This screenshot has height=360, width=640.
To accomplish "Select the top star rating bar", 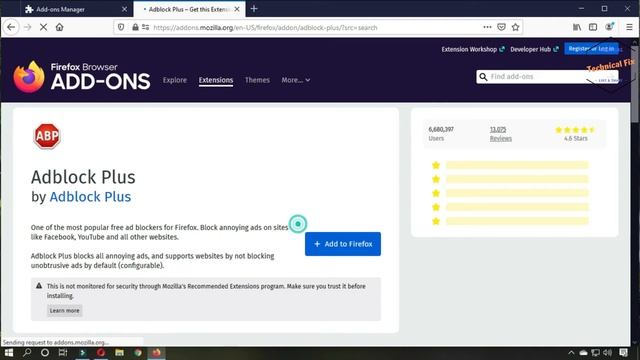I will pyautogui.click(x=517, y=165).
